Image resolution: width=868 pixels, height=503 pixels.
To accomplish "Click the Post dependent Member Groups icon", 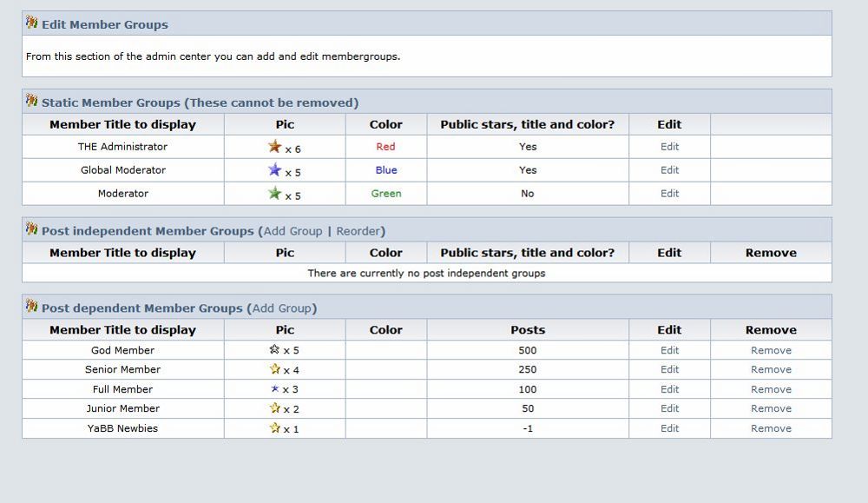I will point(32,308).
